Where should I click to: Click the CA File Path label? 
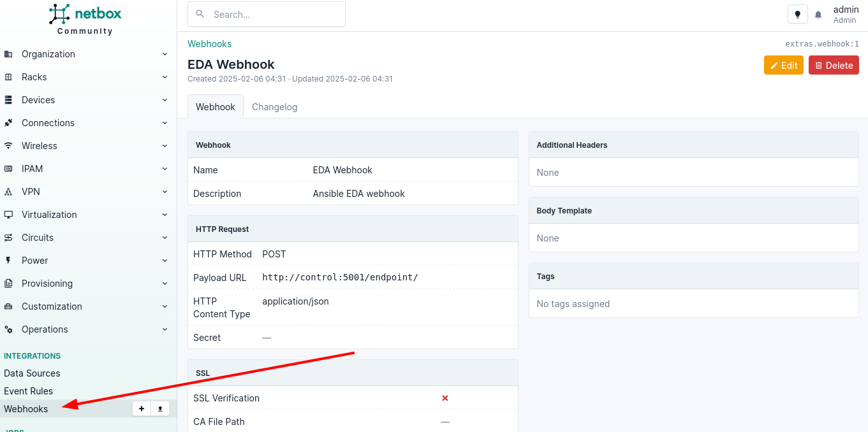[x=219, y=422]
